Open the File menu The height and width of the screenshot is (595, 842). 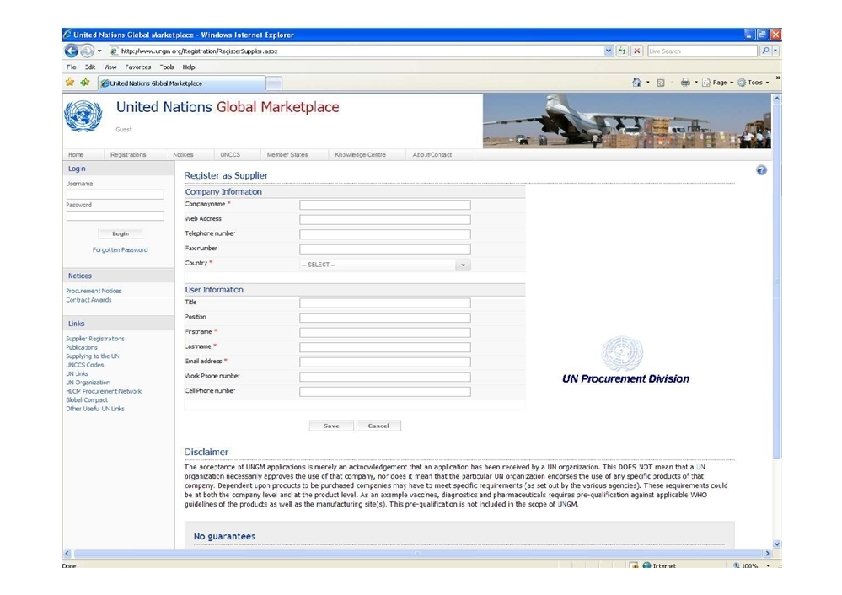point(71,67)
